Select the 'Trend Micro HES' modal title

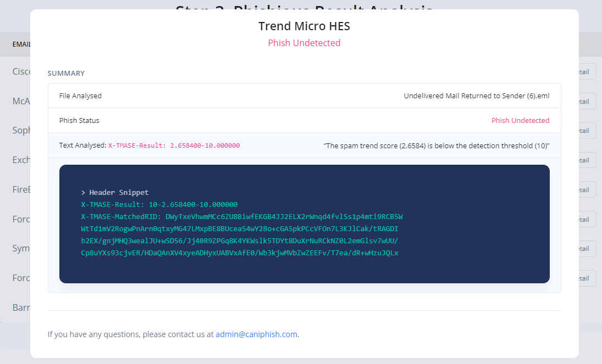pyautogui.click(x=304, y=26)
